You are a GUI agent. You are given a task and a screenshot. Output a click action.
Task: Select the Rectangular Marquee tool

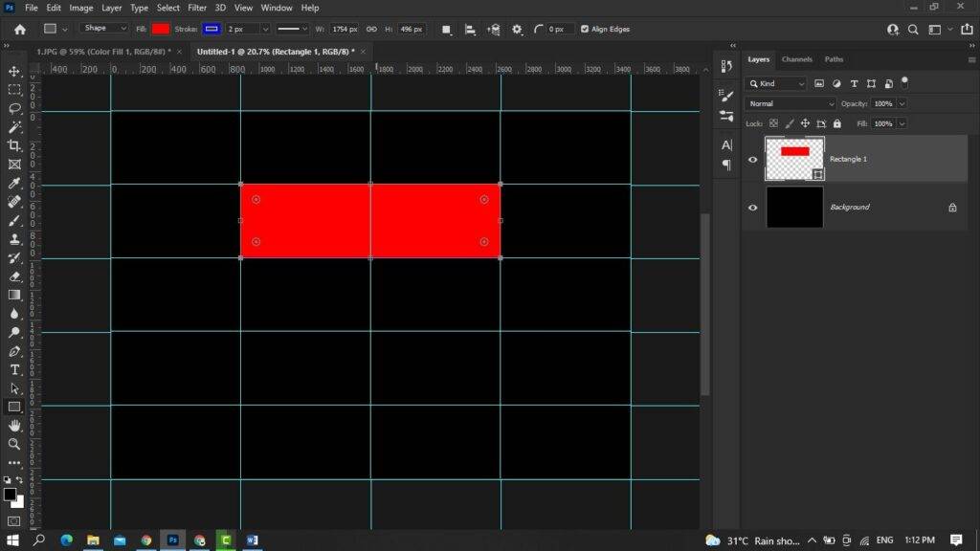[14, 90]
